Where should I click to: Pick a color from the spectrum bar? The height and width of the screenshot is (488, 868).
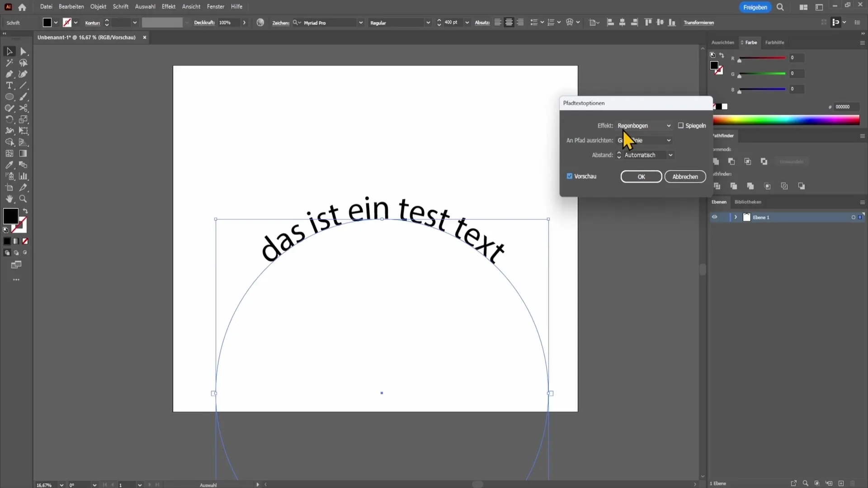pos(786,120)
